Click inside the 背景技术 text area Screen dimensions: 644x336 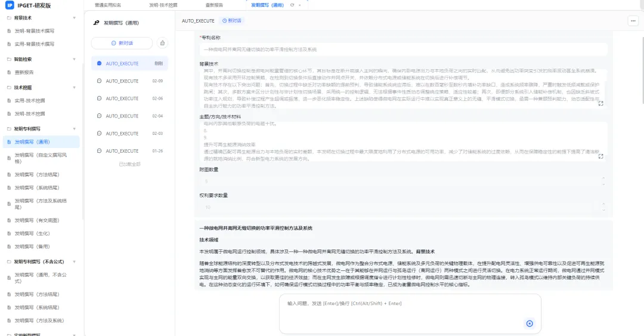pos(403,88)
